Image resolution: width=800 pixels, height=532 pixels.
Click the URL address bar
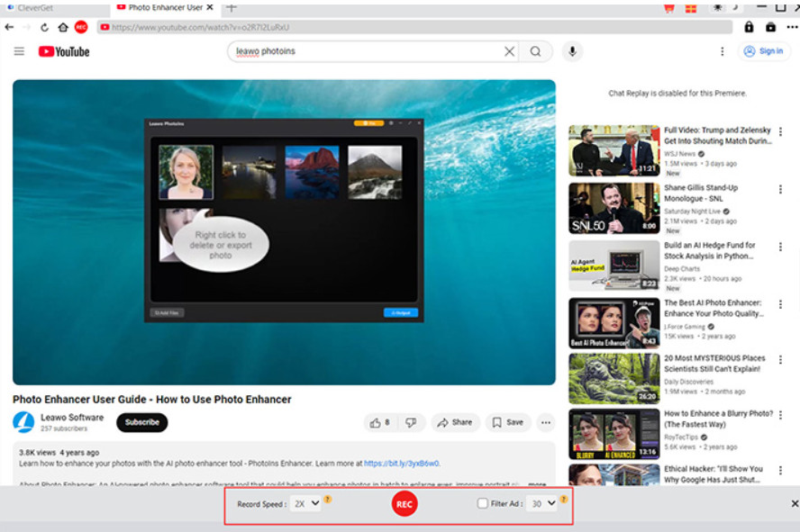[414, 27]
